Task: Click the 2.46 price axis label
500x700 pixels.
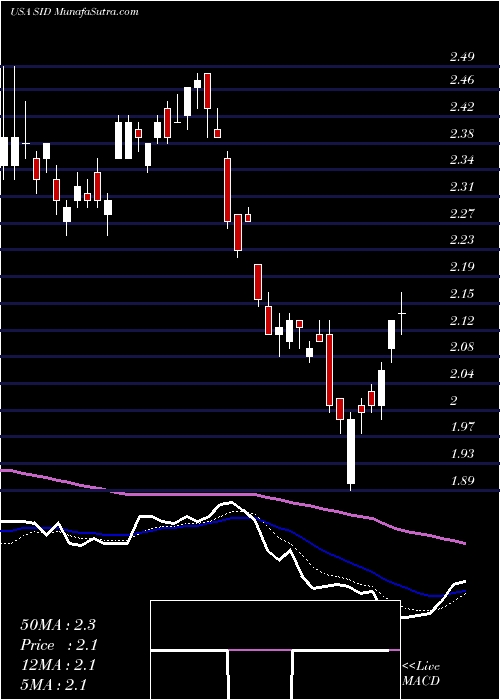Action: pos(462,80)
